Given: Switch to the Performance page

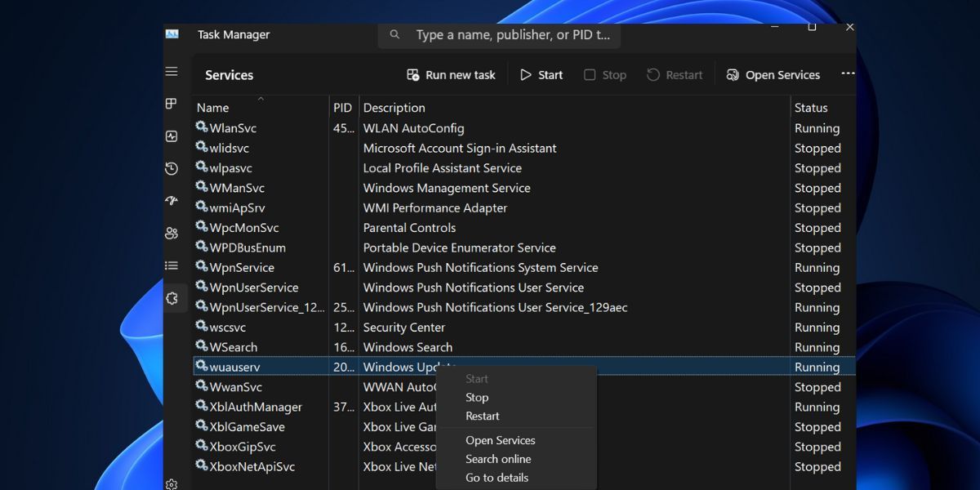Looking at the screenshot, I should click(171, 136).
